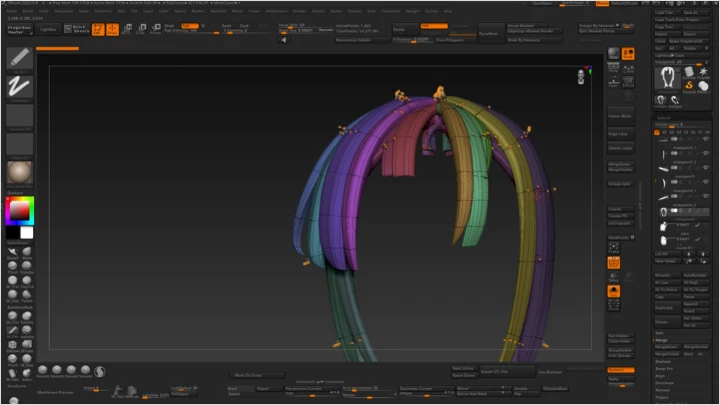Viewport: 720px width, 405px height.
Task: Pick the current brush thumbnail
Action: pyautogui.click(x=19, y=57)
